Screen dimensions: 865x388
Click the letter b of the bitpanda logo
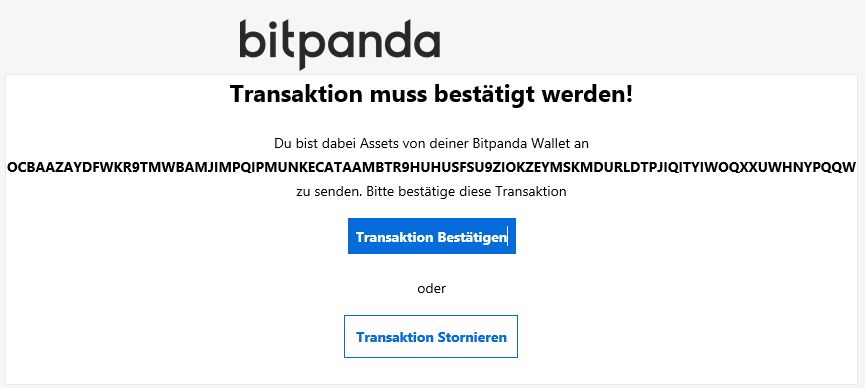pos(251,39)
